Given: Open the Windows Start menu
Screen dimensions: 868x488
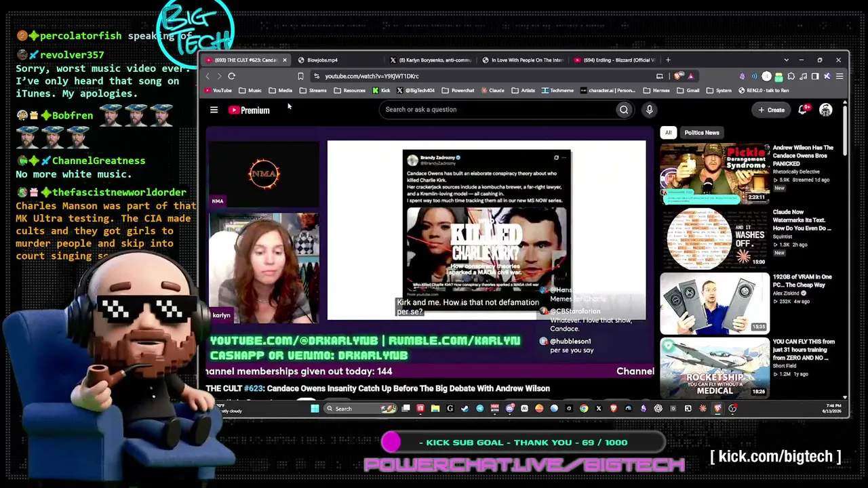Looking at the screenshot, I should (315, 408).
